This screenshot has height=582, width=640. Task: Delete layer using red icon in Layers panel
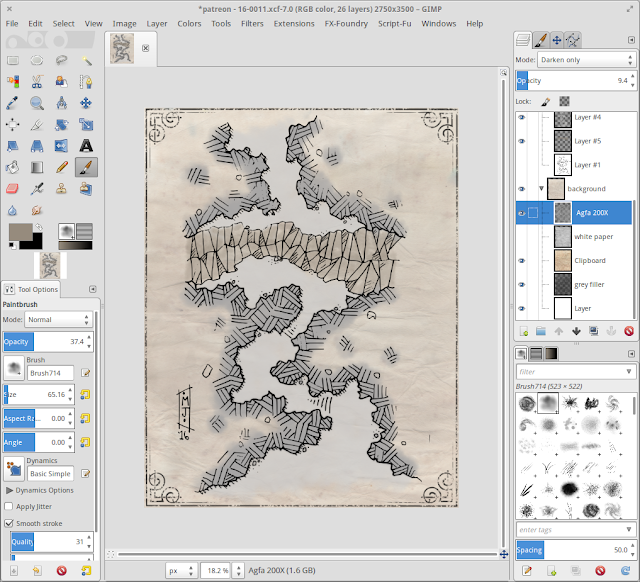coord(628,331)
